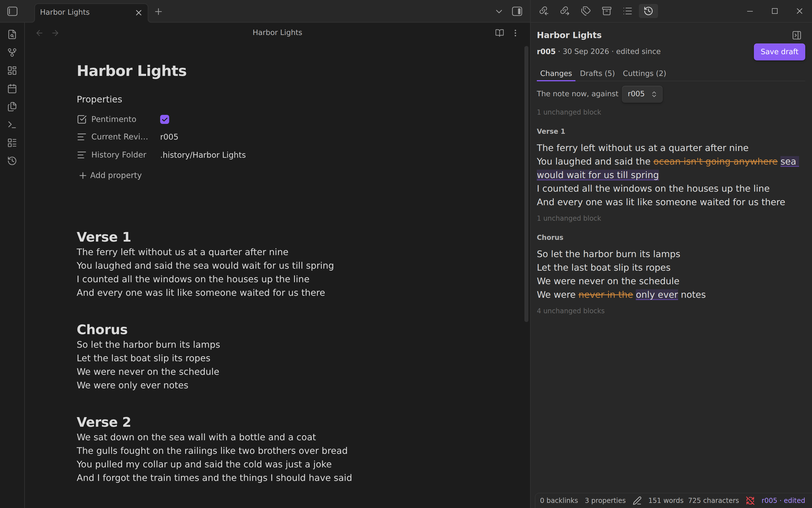
Task: Open templates copy icon in ribbon
Action: click(x=12, y=107)
